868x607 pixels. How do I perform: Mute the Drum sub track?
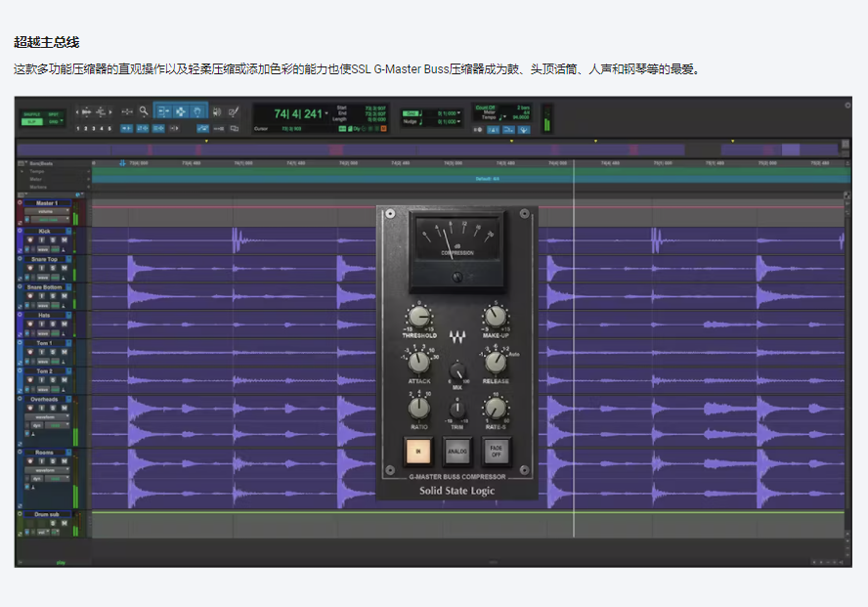pos(65,523)
